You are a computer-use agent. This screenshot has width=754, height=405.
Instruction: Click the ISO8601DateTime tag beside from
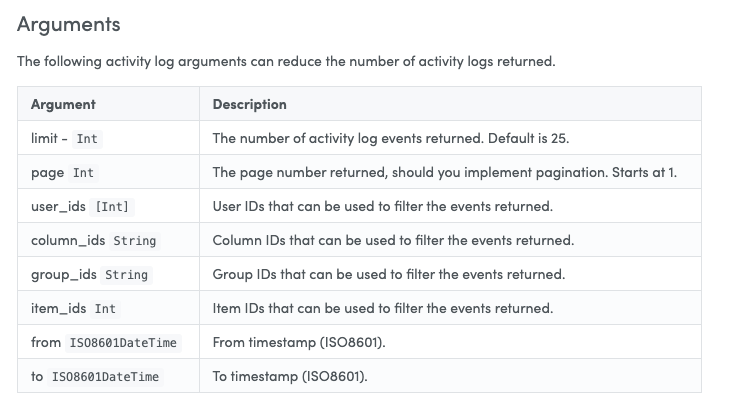(x=123, y=343)
